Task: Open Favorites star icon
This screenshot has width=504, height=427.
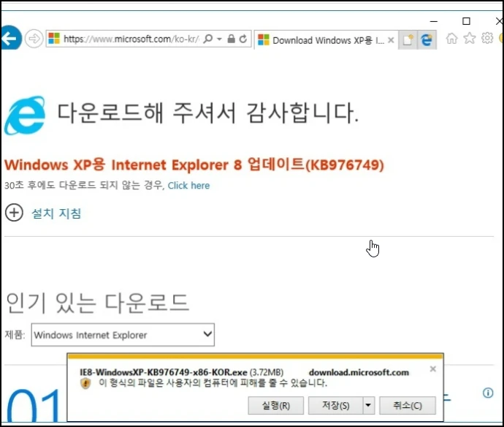Action: 469,38
